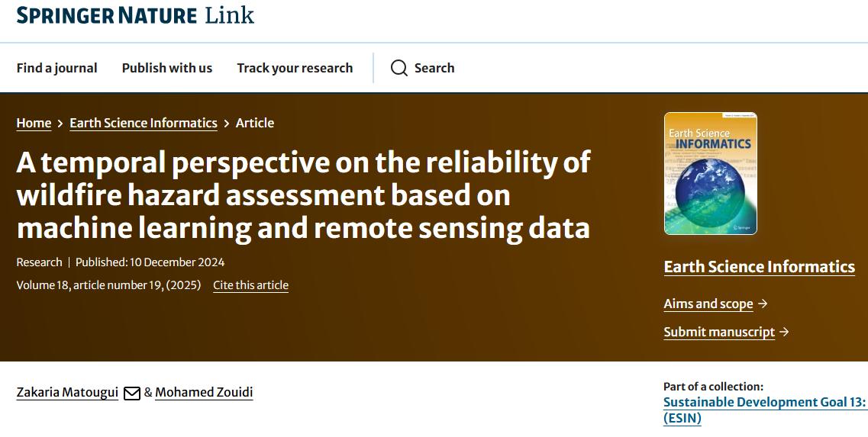Screen dimensions: 868x437
Task: Open Earth Science Informatics breadcrumb link
Action: point(144,123)
